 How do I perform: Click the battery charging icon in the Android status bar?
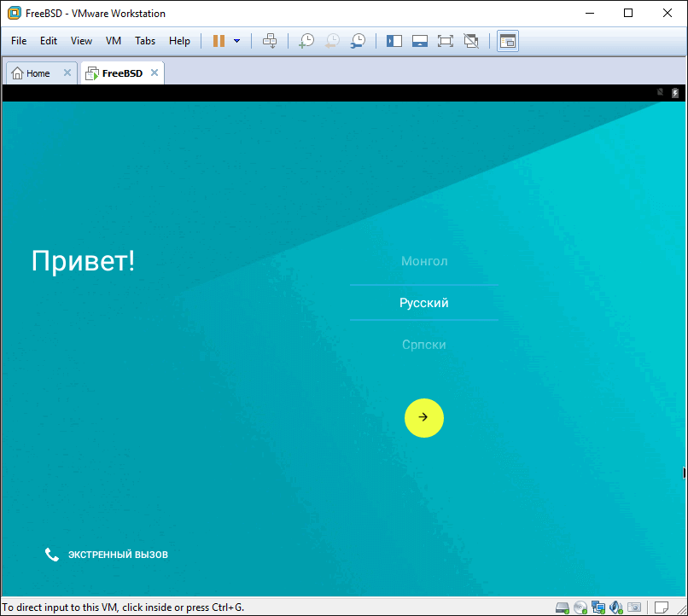point(675,93)
